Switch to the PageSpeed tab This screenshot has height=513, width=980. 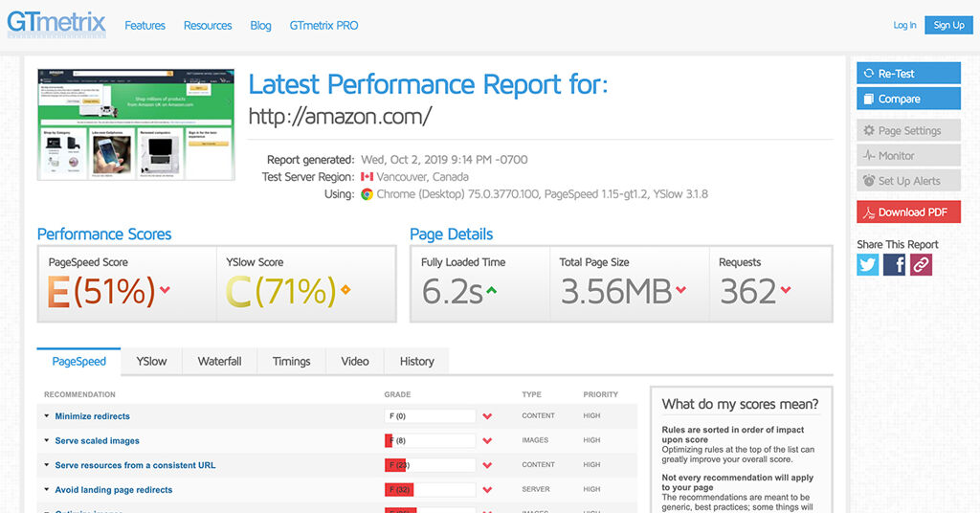(78, 361)
